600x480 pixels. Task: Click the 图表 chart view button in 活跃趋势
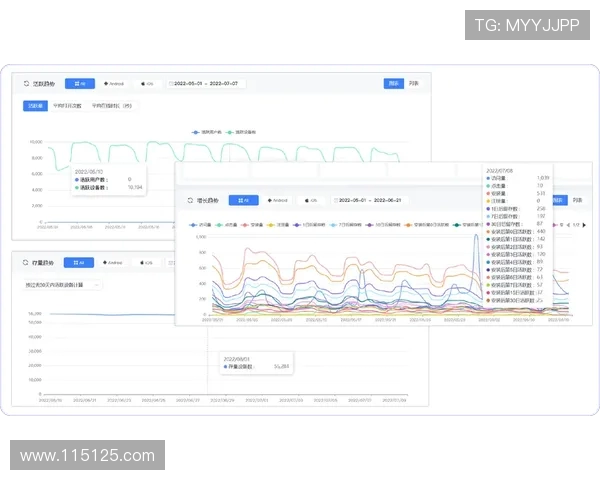394,83
